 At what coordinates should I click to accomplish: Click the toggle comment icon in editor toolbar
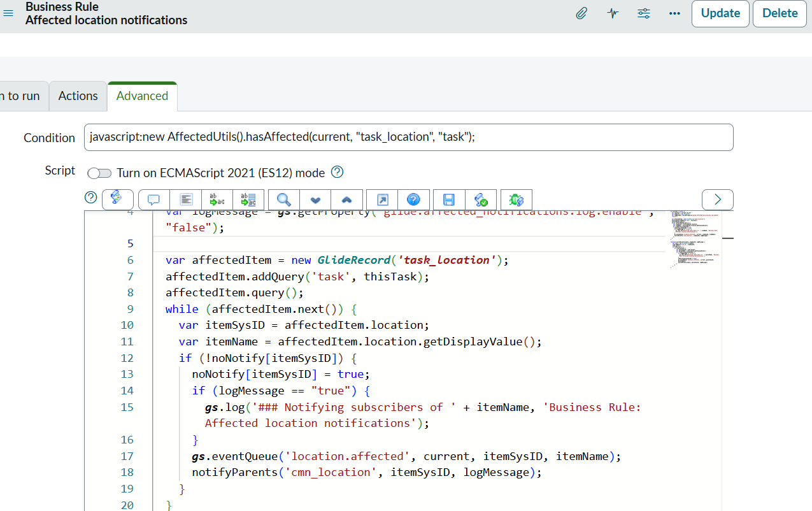click(153, 199)
